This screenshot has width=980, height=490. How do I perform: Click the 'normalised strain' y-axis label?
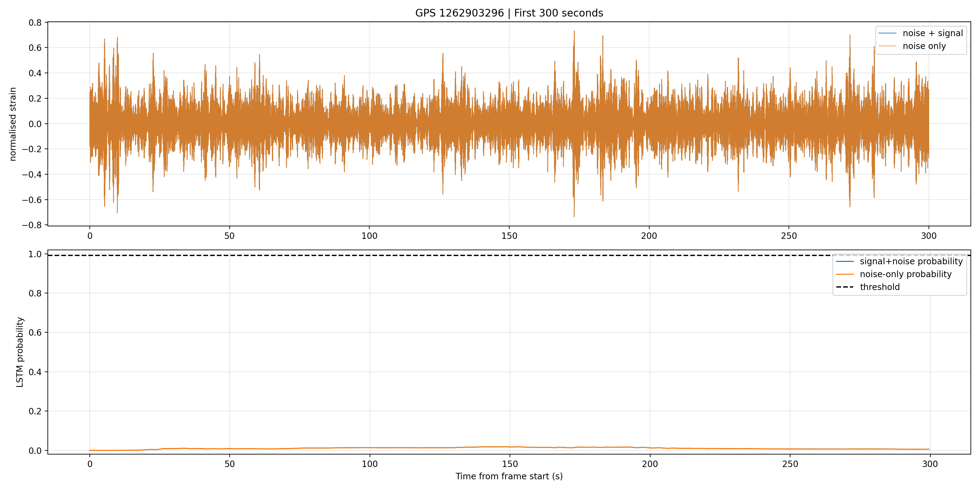tap(13, 124)
